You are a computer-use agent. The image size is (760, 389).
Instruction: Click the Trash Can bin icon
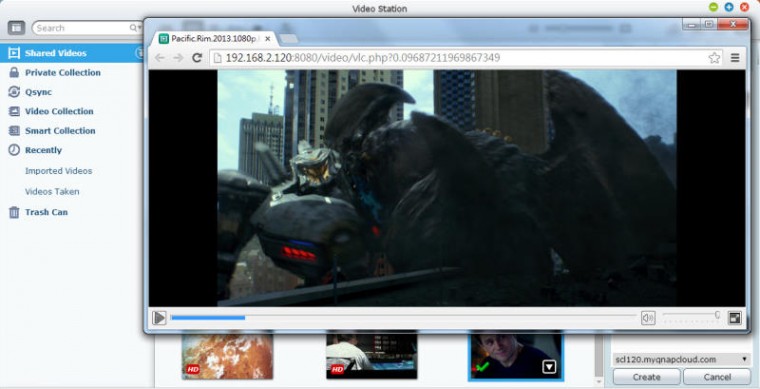14,212
